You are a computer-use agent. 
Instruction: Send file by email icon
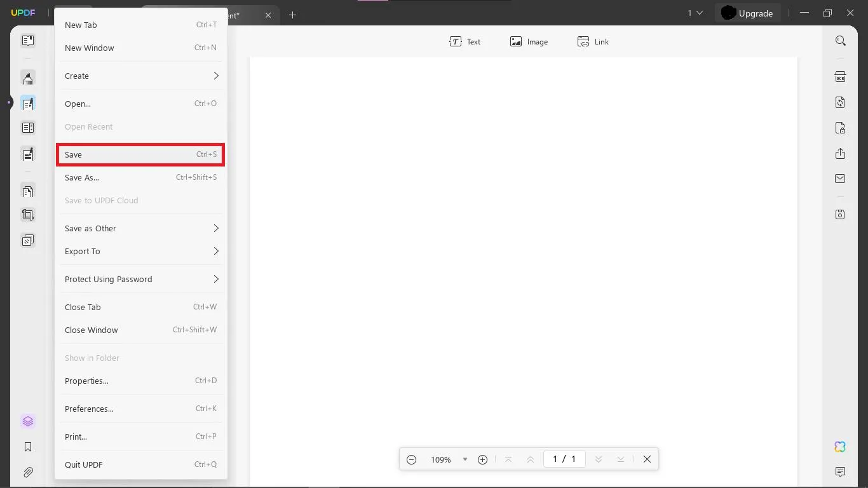(840, 179)
